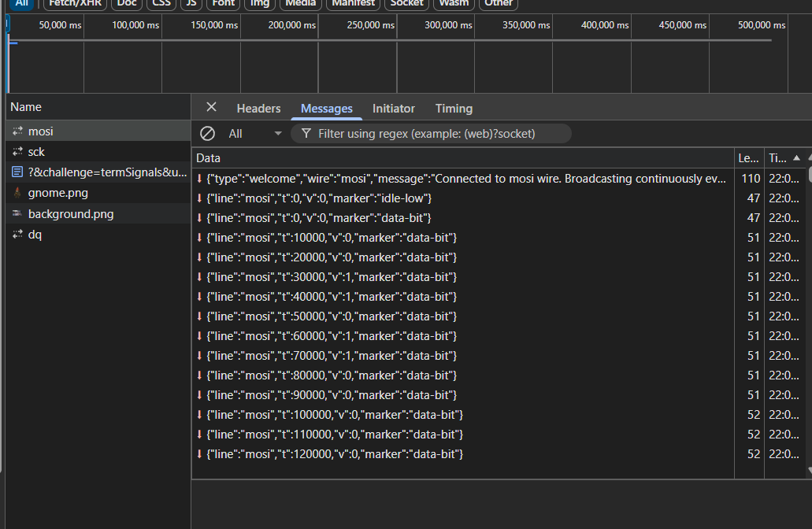This screenshot has height=529, width=812.
Task: Select the welcome message row
Action: pyautogui.click(x=499, y=179)
